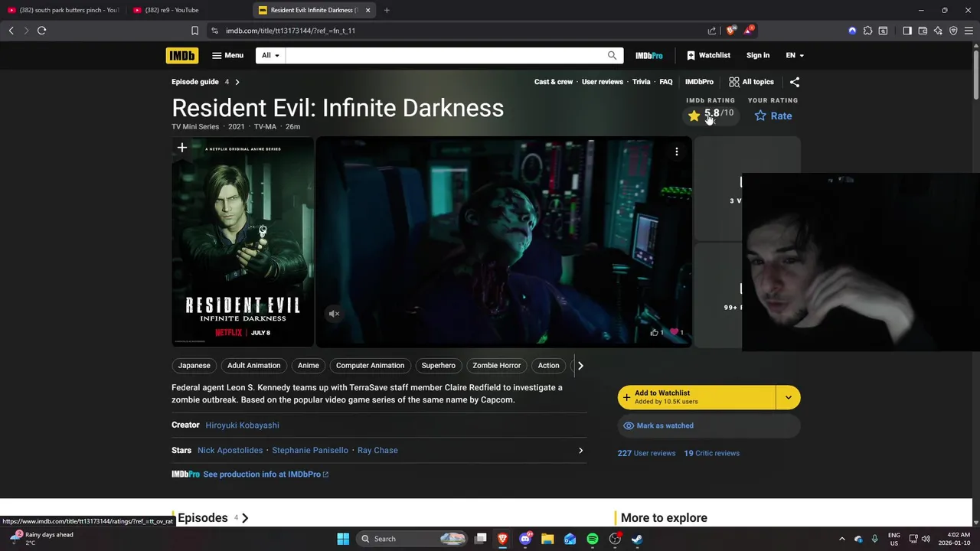Go to Cast & crew
980x551 pixels.
pyautogui.click(x=554, y=82)
